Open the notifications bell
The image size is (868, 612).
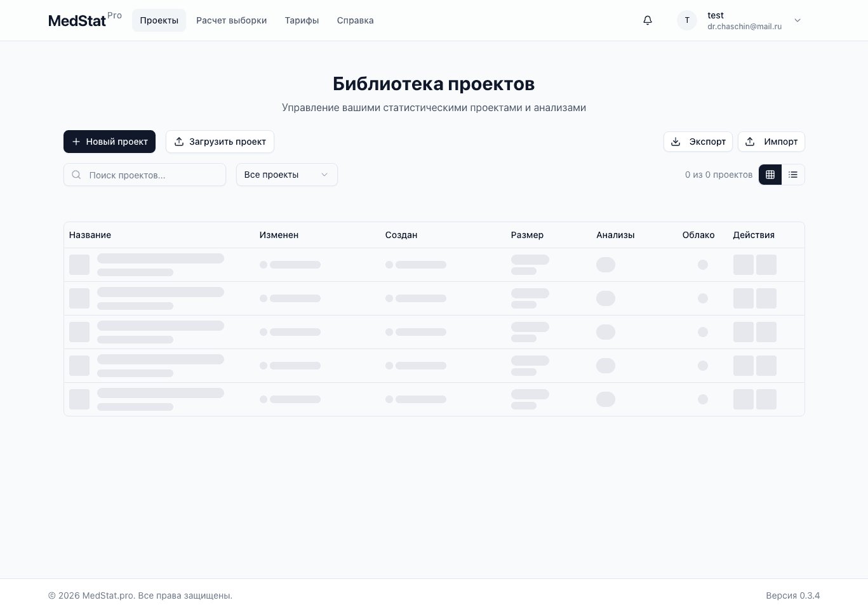[648, 20]
